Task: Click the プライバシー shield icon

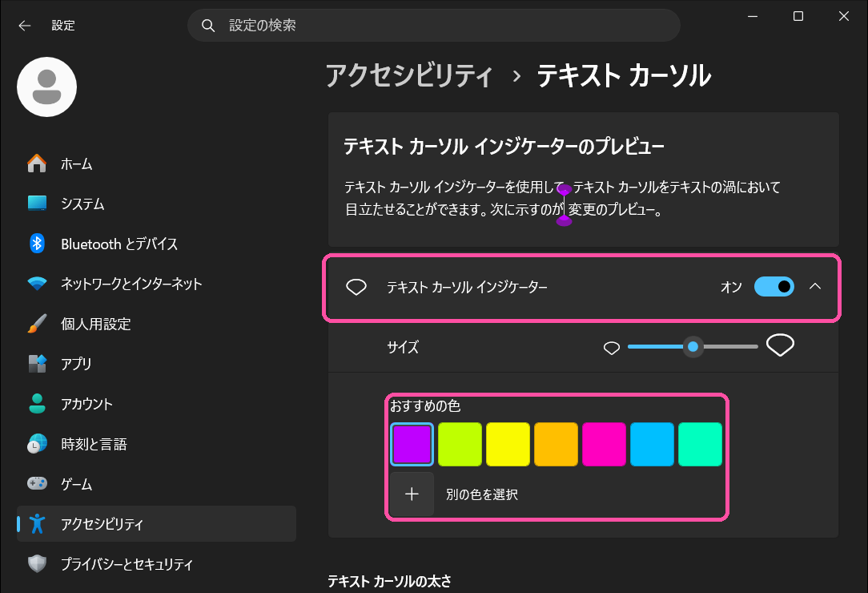Action: 37,563
